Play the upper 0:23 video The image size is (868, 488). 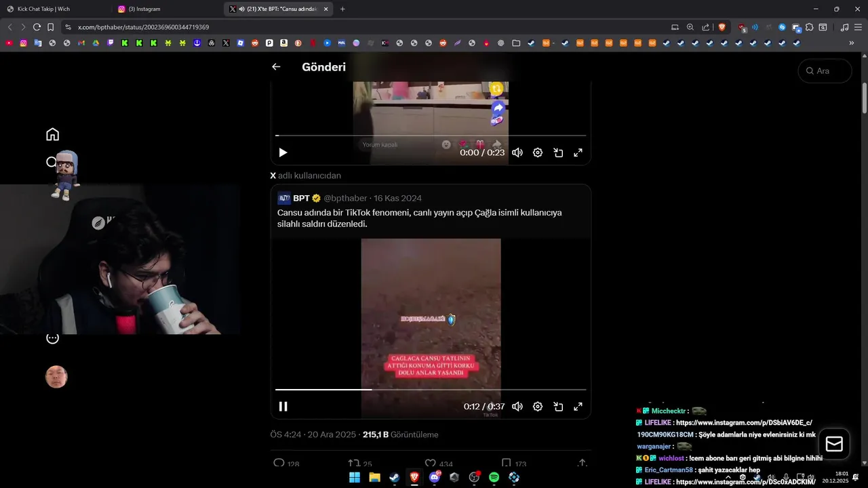click(283, 152)
